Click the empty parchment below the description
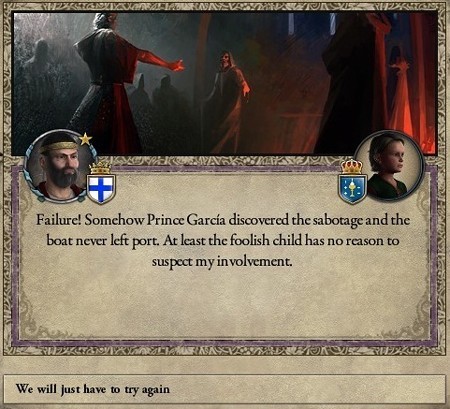 (x=224, y=300)
